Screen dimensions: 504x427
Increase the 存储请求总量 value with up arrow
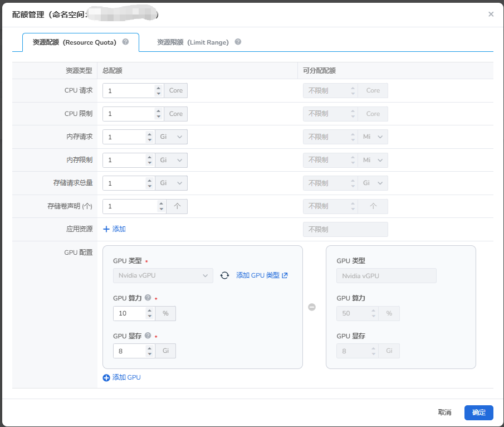(149, 180)
